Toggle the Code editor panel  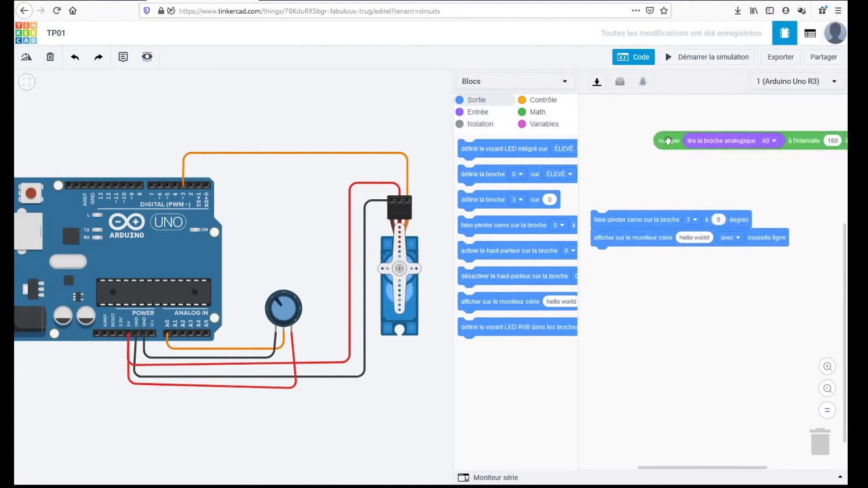point(633,57)
